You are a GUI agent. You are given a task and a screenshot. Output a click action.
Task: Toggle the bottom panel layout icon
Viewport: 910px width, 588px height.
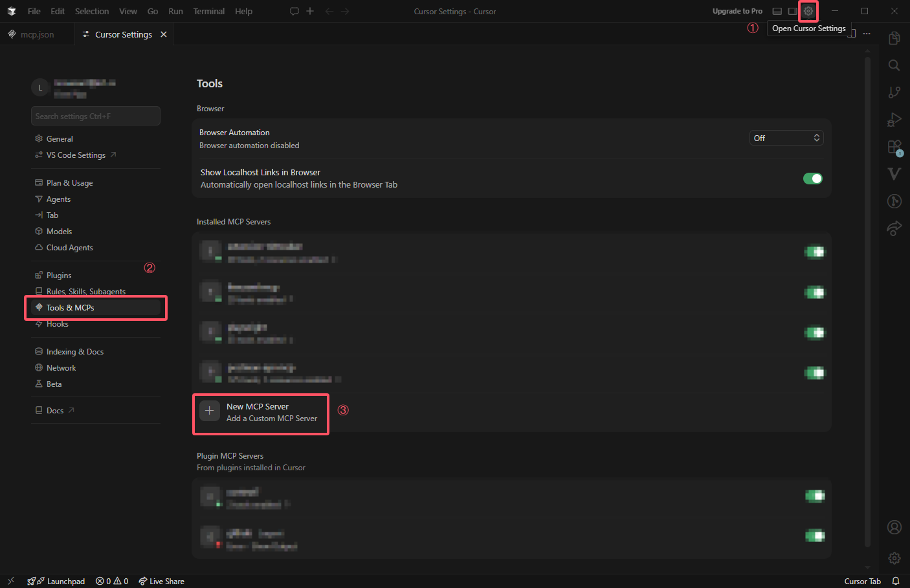[x=777, y=11]
